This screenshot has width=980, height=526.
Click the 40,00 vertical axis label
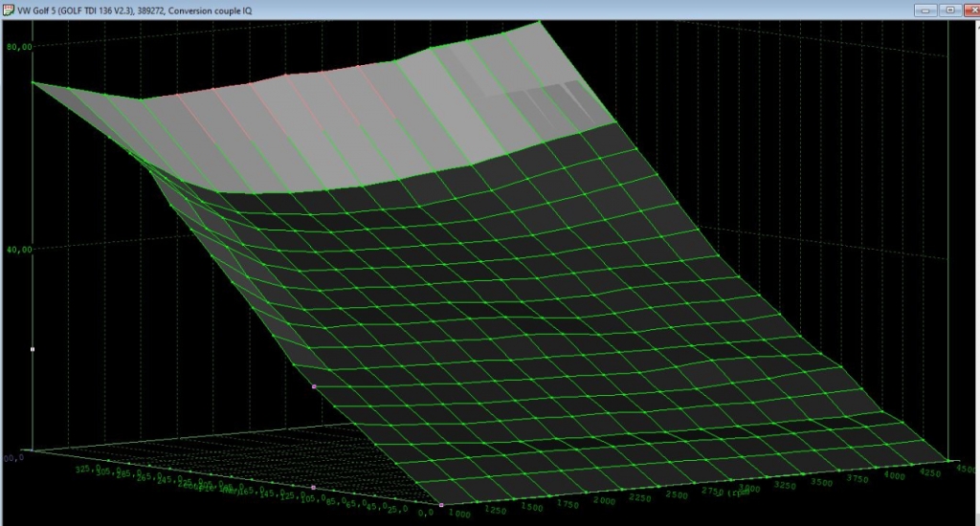(19, 250)
